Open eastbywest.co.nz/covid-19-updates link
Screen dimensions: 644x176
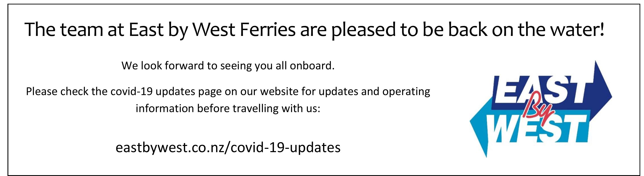[228, 148]
